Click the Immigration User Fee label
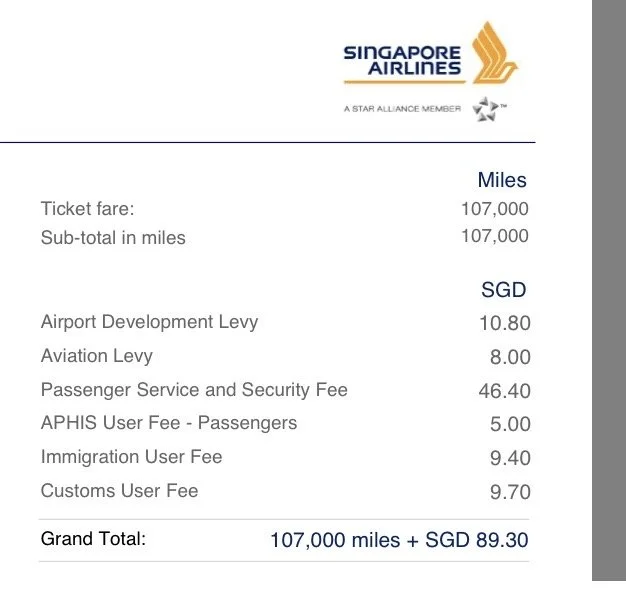Image resolution: width=626 pixels, height=596 pixels. [x=131, y=457]
